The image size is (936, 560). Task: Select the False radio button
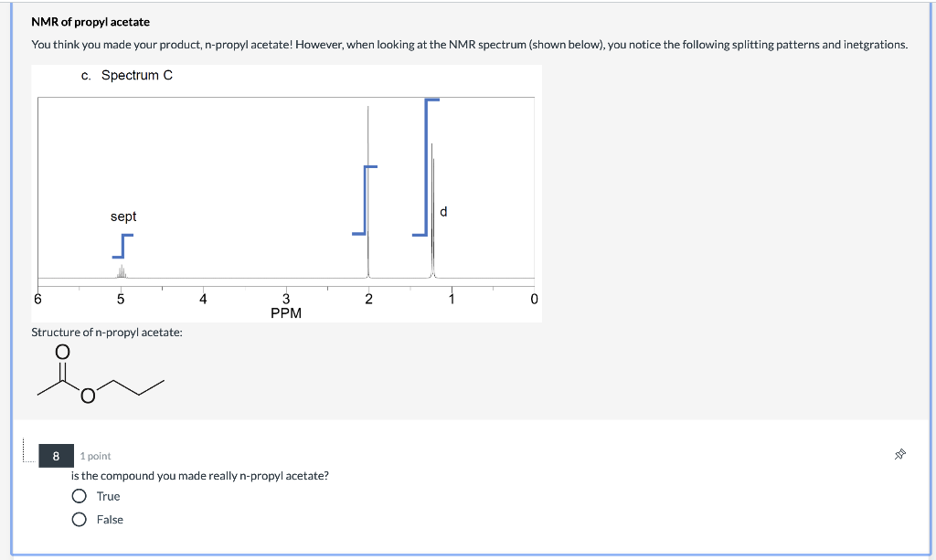click(79, 520)
